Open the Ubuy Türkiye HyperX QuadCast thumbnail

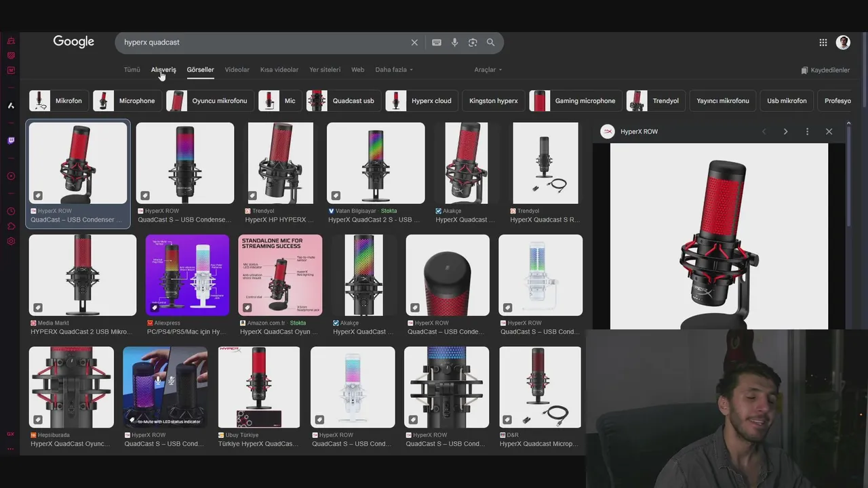tap(259, 387)
